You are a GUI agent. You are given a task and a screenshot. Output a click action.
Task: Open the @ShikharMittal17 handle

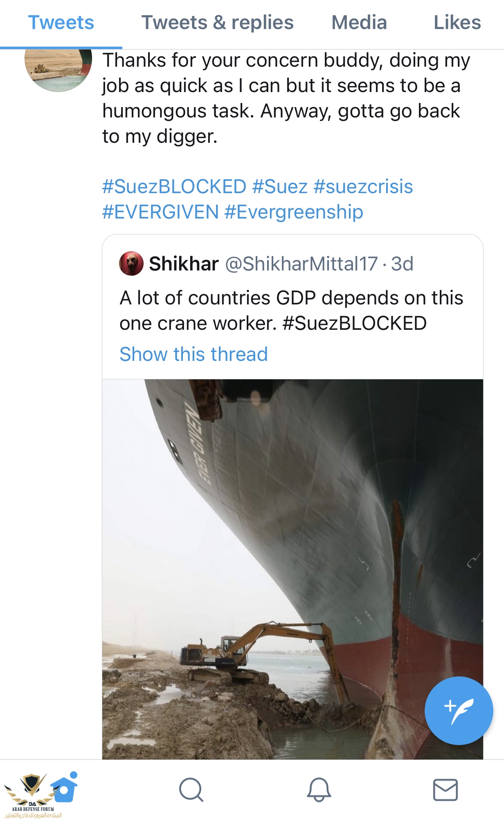click(301, 264)
